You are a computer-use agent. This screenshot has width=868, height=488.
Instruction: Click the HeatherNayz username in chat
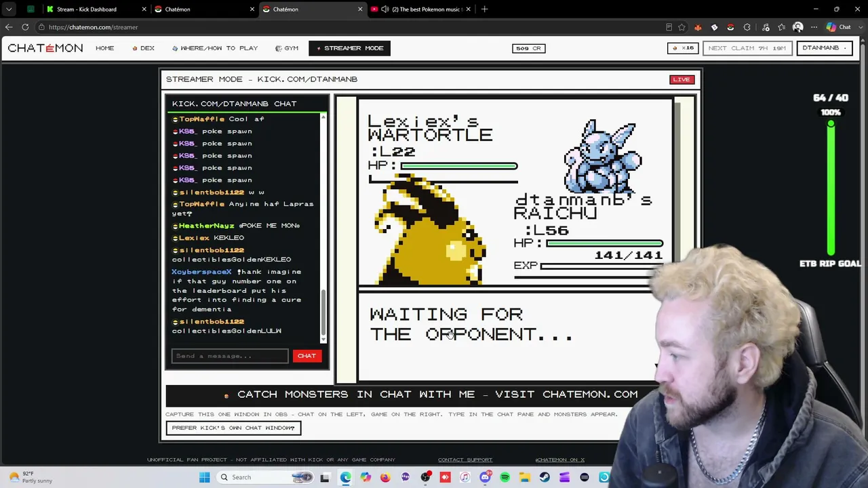click(207, 226)
